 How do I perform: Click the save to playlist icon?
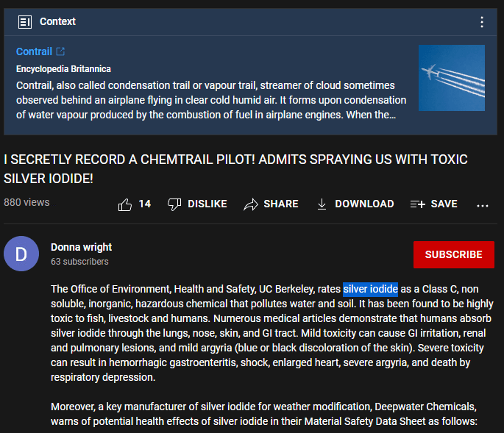pos(417,204)
